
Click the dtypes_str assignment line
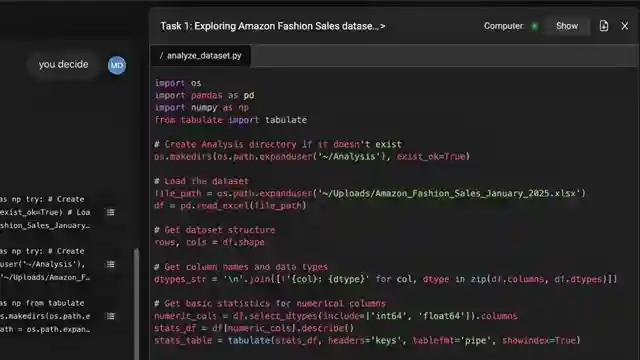(386, 279)
